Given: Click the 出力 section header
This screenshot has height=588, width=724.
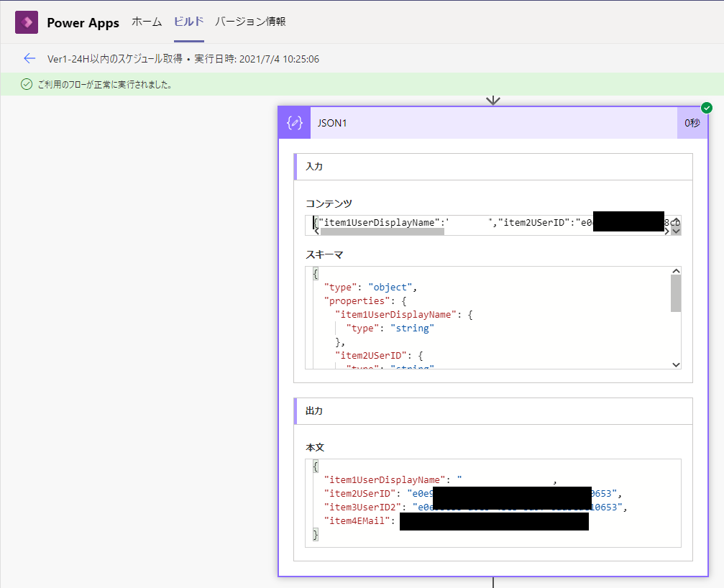Looking at the screenshot, I should click(493, 410).
